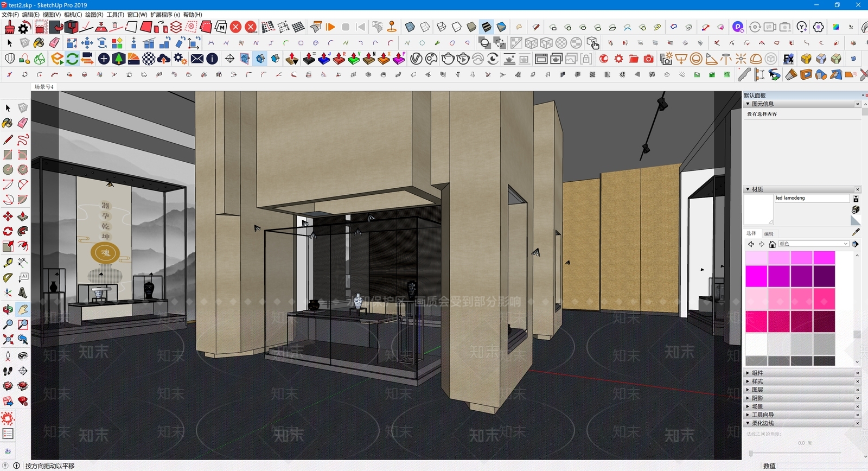868x471 pixels.
Task: Expand the 样式 panel
Action: point(802,381)
